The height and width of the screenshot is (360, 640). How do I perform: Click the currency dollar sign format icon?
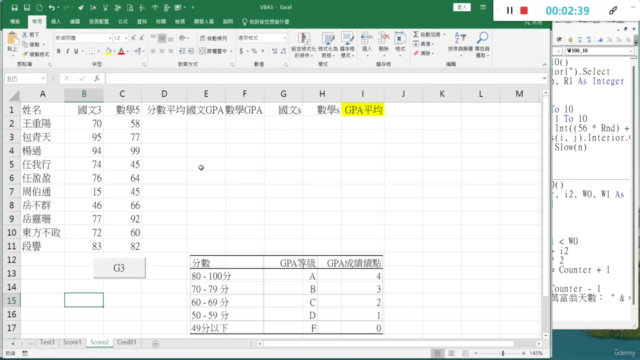[x=241, y=51]
